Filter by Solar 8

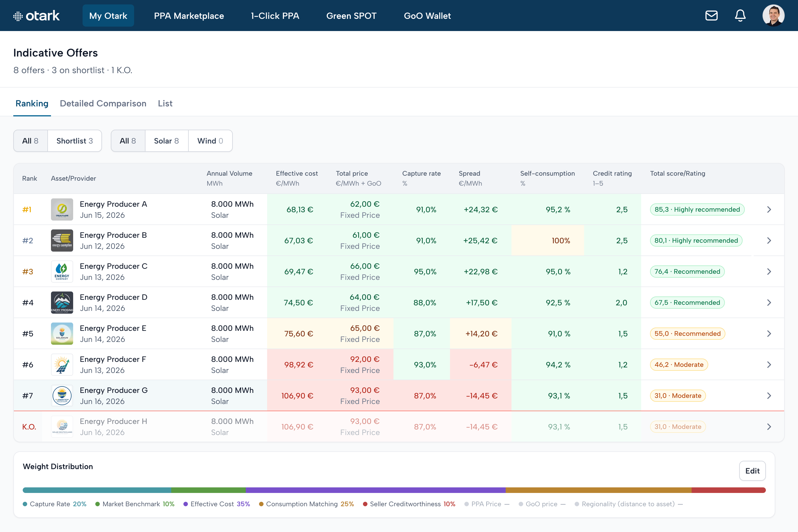167,141
